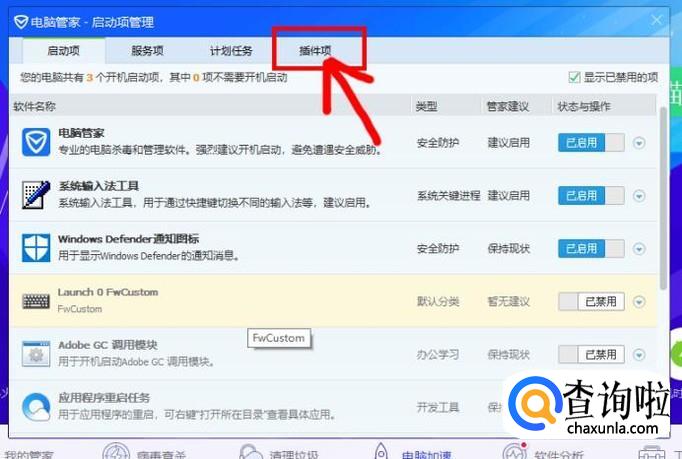Expand options arrow for FwCustom row
The width and height of the screenshot is (682, 459).
(639, 302)
